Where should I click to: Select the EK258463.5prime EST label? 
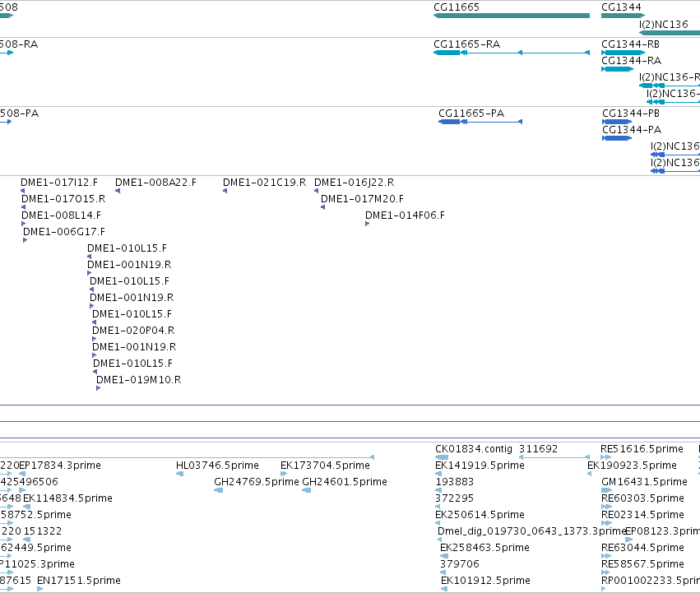(484, 548)
